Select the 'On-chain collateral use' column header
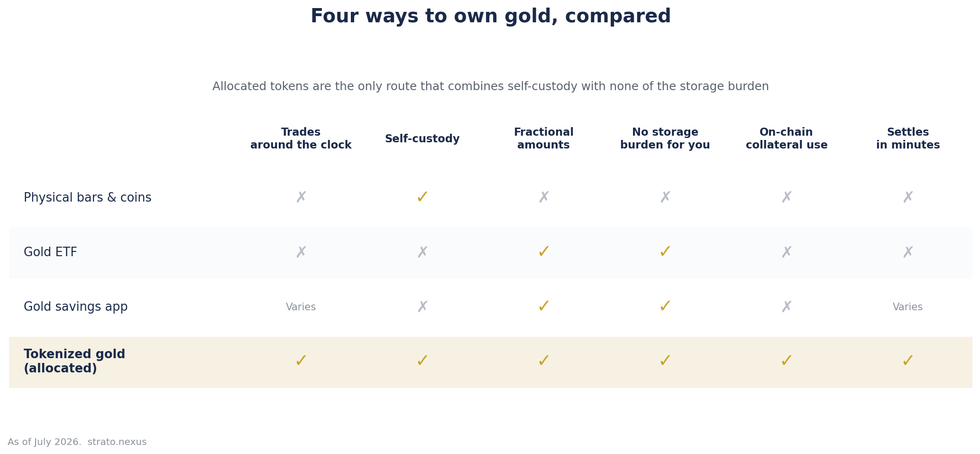Screen dimensions: 980x454 [786, 139]
